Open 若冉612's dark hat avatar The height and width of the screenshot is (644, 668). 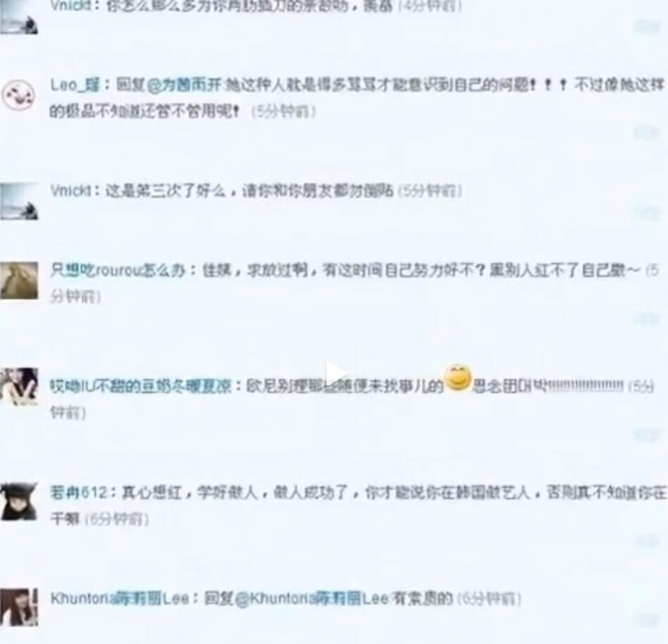point(19,501)
